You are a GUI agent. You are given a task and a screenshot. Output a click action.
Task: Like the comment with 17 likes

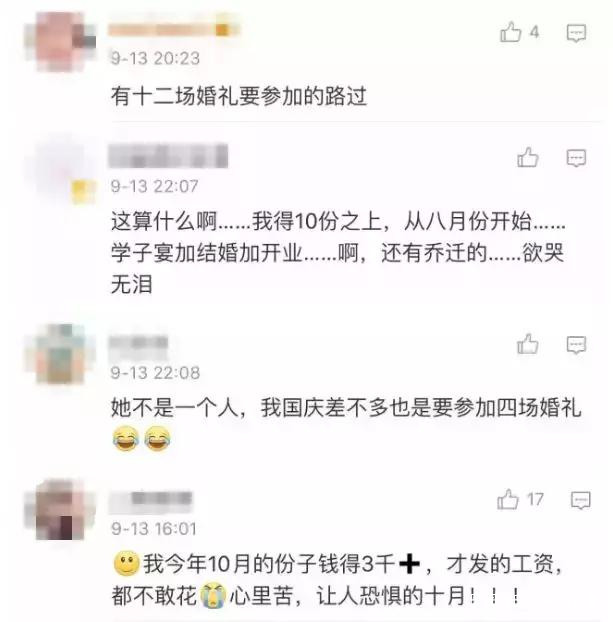pos(508,499)
